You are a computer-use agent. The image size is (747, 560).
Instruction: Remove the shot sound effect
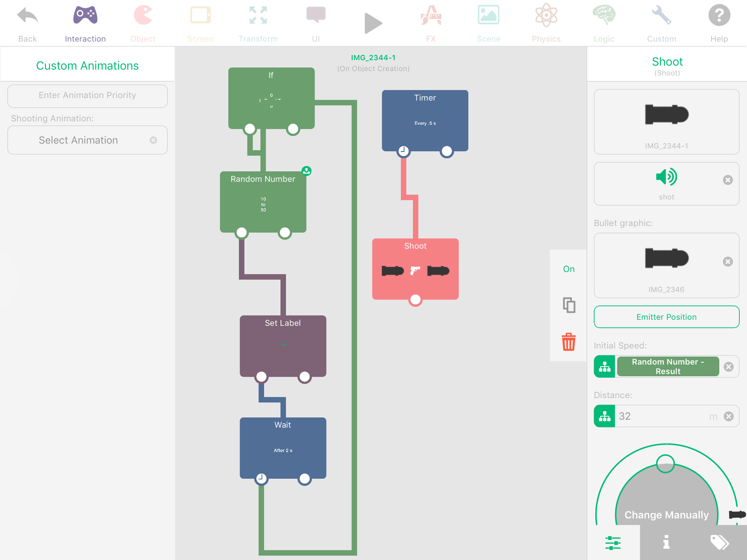click(728, 180)
